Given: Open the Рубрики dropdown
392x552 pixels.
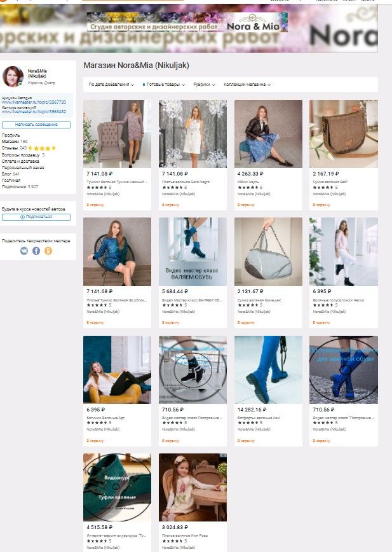Looking at the screenshot, I should point(204,85).
